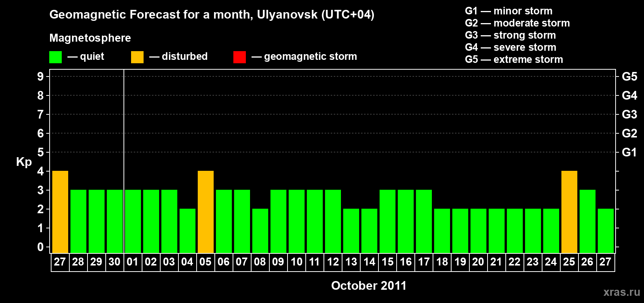
Task: Click the quiet legend text
Action: pos(92,57)
